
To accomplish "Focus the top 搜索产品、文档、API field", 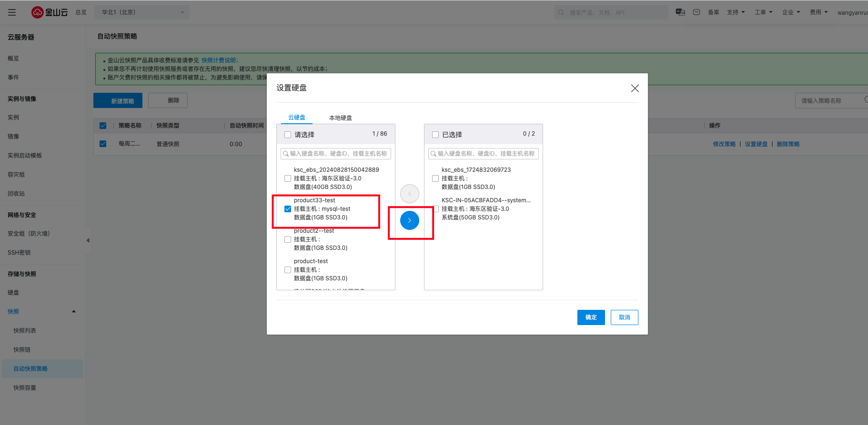I will (x=611, y=12).
